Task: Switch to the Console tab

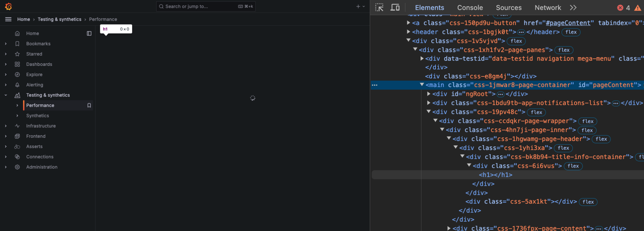Action: point(470,7)
